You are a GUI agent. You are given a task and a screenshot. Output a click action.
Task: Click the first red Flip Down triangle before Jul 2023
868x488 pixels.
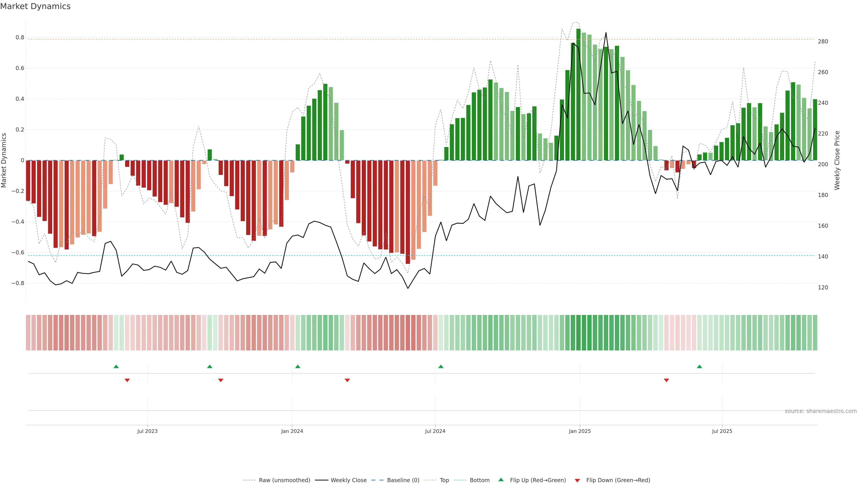click(x=127, y=380)
